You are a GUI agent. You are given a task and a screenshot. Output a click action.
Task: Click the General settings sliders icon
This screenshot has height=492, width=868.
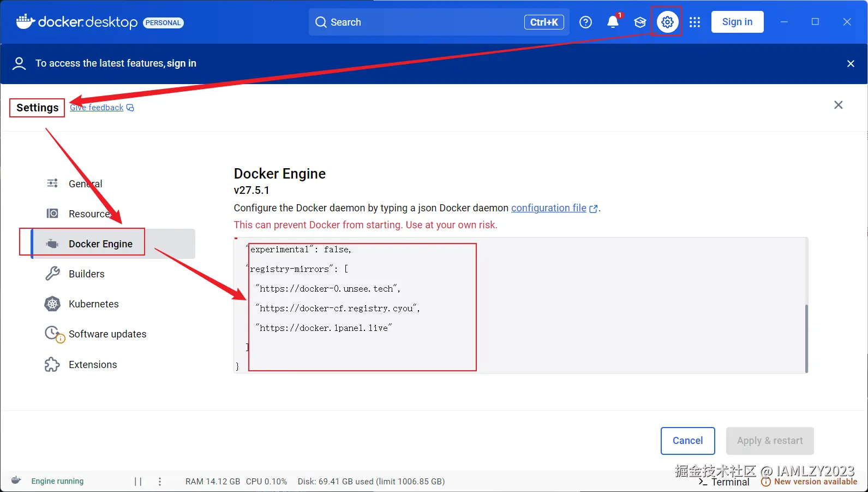[x=52, y=183]
